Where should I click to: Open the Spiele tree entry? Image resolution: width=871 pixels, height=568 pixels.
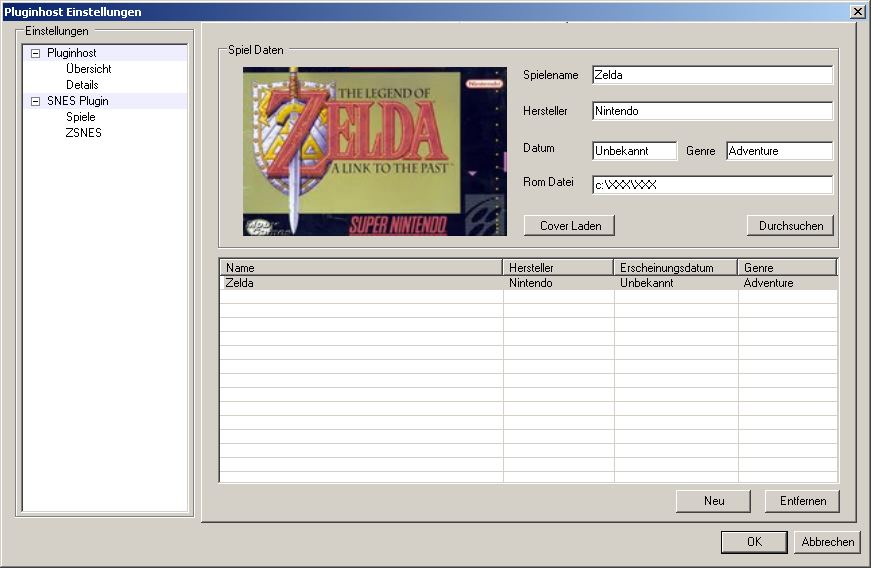[81, 117]
